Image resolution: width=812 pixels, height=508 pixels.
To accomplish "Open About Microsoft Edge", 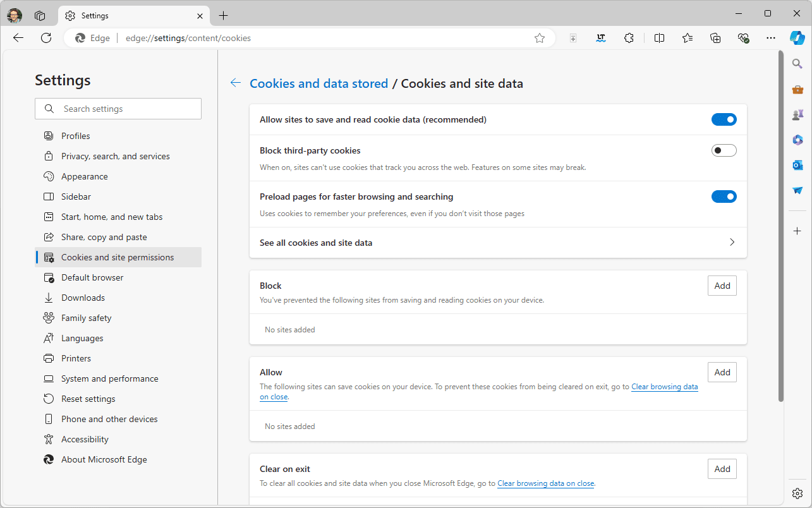I will tap(118, 459).
